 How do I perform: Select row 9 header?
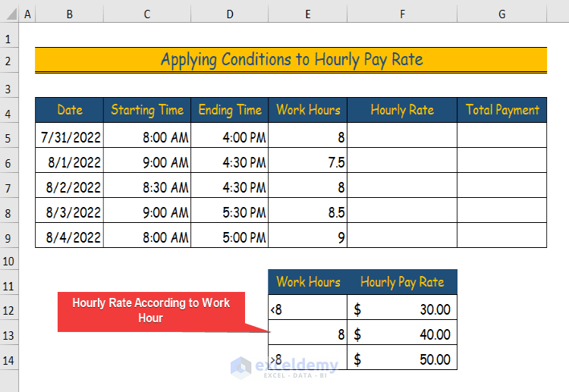pos(9,235)
